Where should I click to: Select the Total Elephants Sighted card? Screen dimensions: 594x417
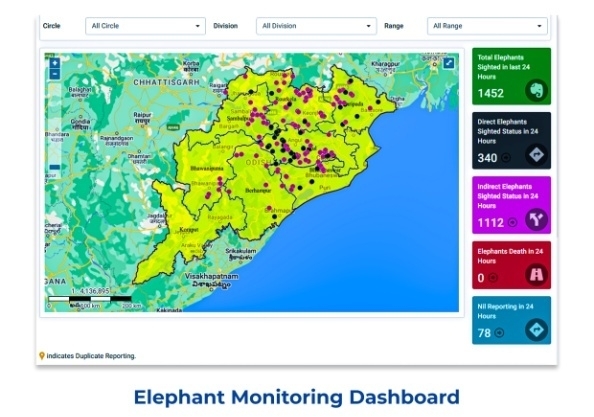pyautogui.click(x=511, y=76)
